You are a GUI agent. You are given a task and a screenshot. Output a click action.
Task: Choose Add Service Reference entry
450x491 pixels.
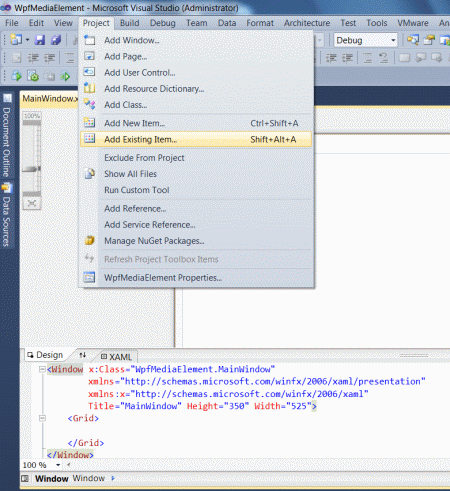(x=196, y=225)
